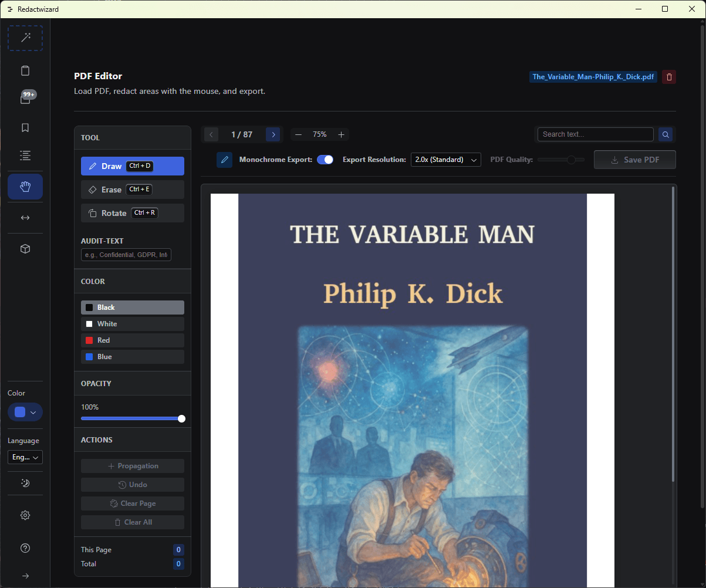
Task: Open the bookmark sidebar icon
Action: [x=25, y=127]
